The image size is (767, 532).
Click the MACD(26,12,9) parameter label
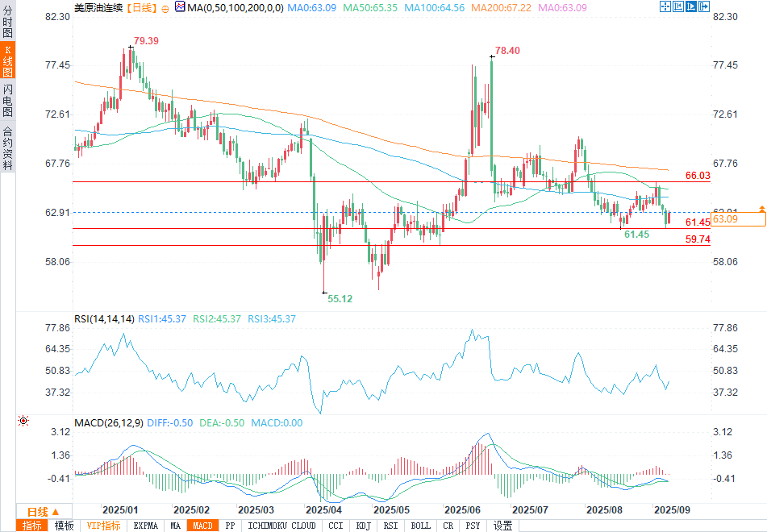tap(109, 423)
